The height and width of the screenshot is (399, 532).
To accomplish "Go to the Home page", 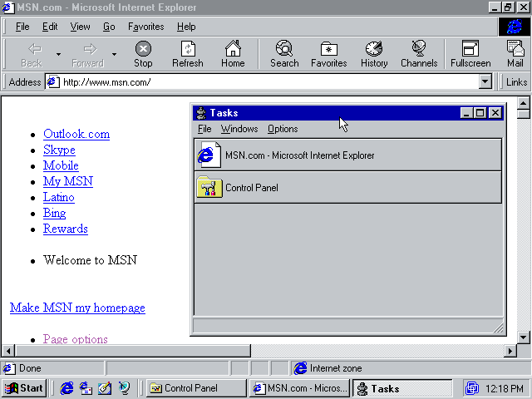I will [x=233, y=54].
